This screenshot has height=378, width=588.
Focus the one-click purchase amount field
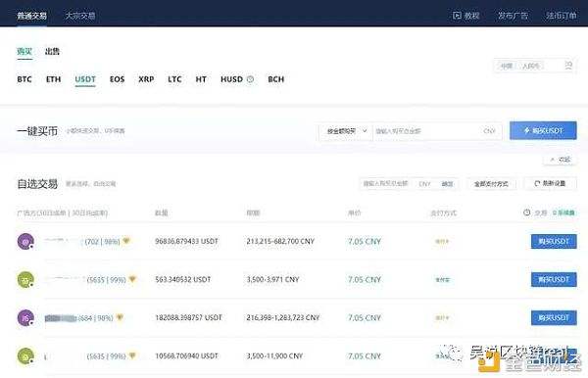437,131
